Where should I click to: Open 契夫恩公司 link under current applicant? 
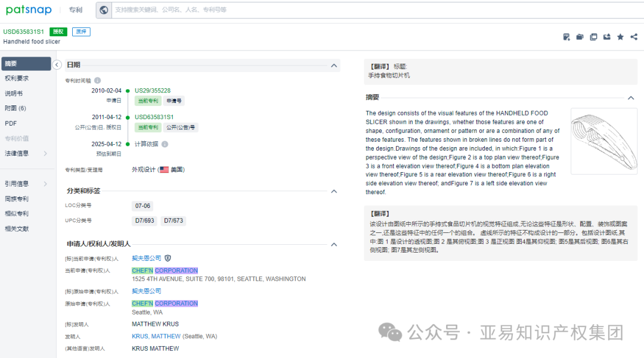[146, 258]
